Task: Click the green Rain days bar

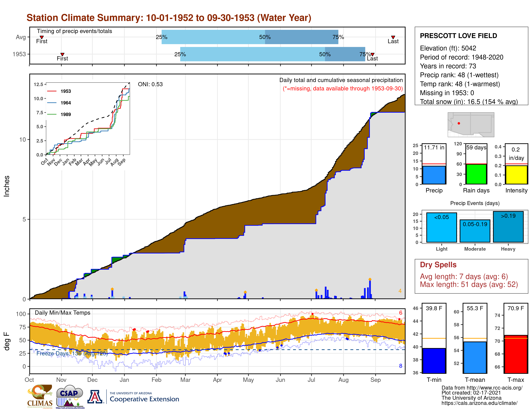Action: (476, 174)
